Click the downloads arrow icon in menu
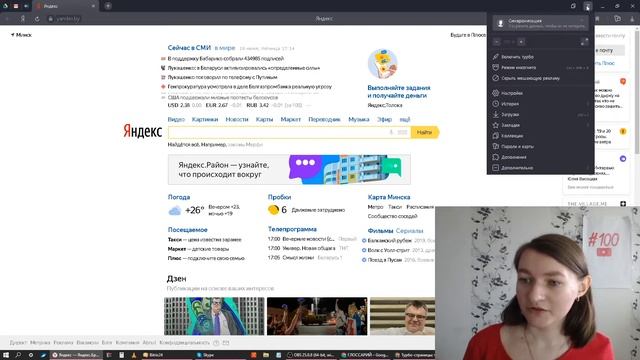 (496, 114)
